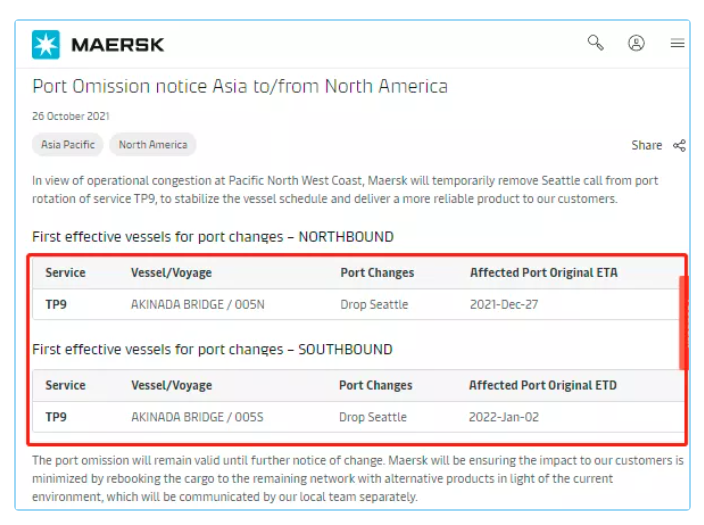Click the AKINADA BRIDGE / 005N cell
704x525 pixels.
click(x=198, y=304)
